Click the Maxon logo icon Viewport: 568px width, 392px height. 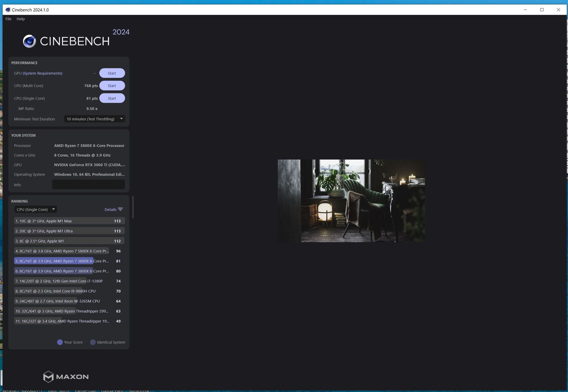coord(48,377)
